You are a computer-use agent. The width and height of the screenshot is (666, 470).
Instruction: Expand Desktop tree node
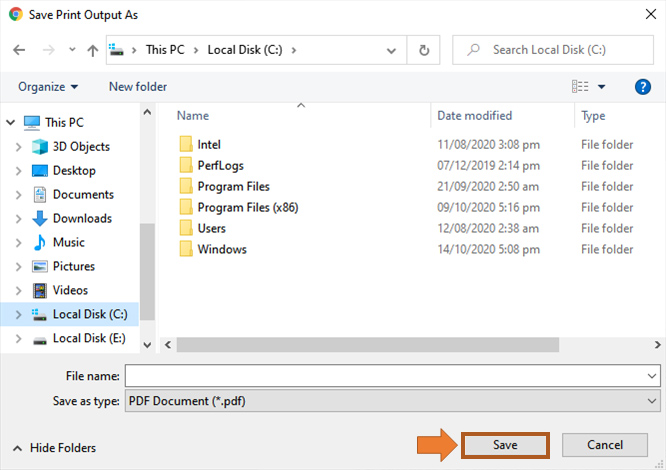tap(18, 171)
